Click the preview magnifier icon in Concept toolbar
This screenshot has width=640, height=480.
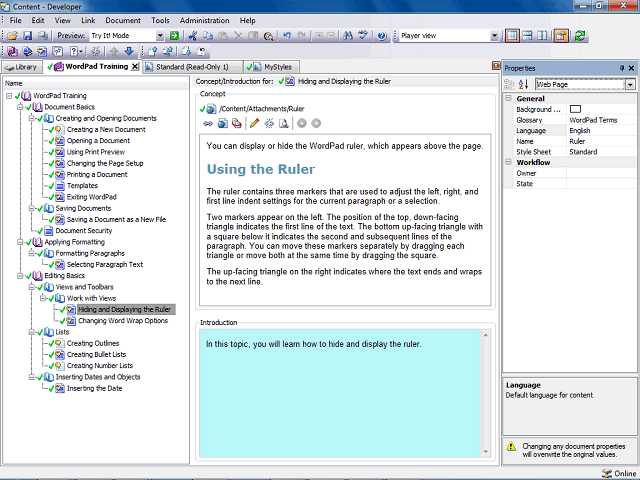pos(284,123)
